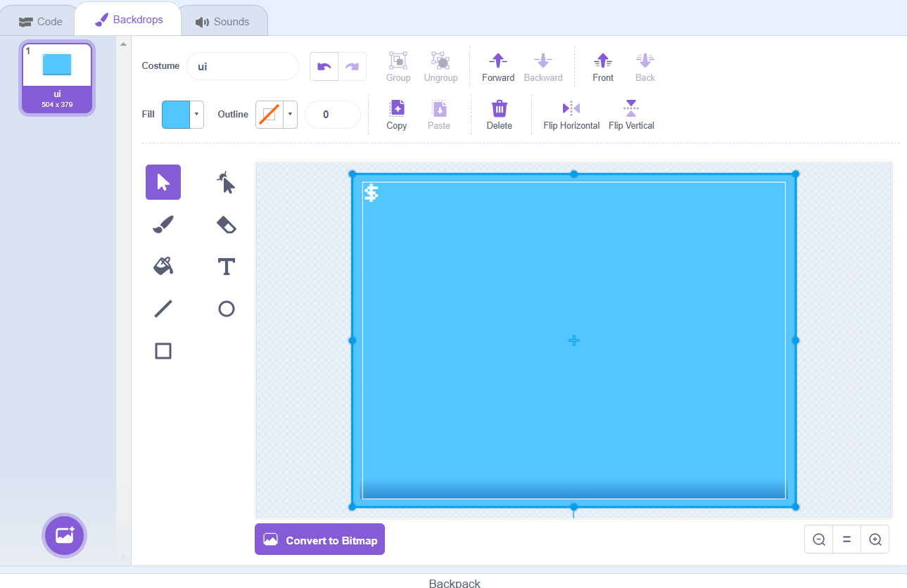Click the Paste icon

pos(439,115)
